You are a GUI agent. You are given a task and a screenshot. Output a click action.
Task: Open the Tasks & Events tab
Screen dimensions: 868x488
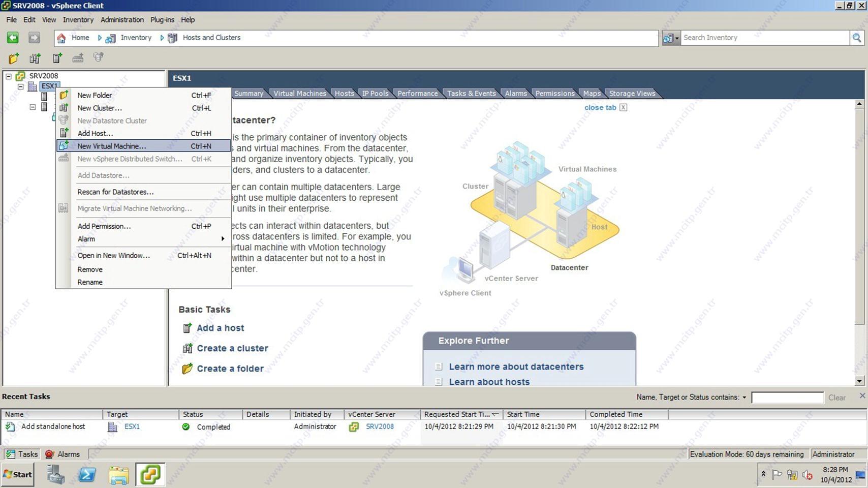click(471, 94)
